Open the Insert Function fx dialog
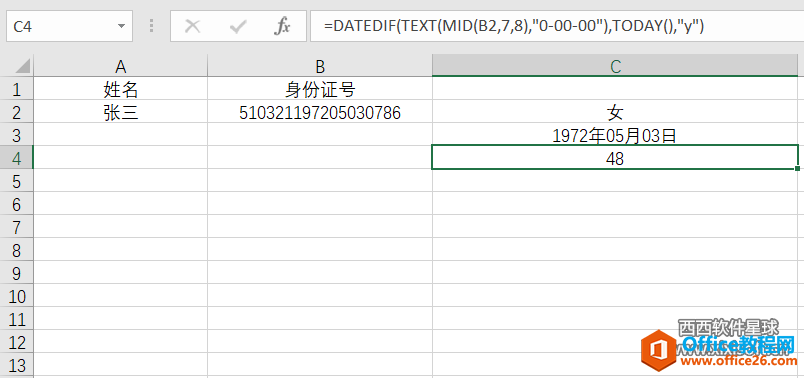This screenshot has height=378, width=804. click(x=282, y=27)
